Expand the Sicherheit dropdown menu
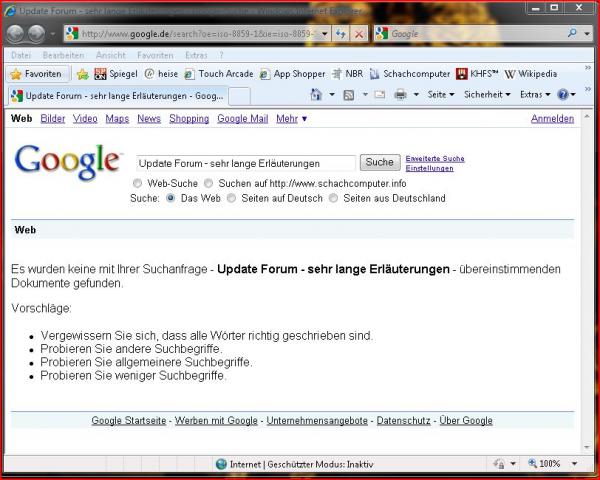600x480 pixels. tap(488, 95)
